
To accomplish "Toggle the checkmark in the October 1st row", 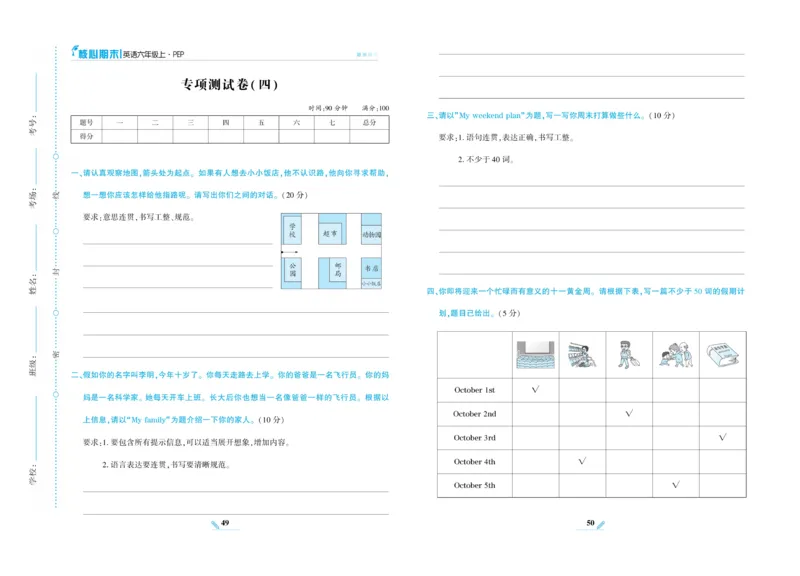I will (x=533, y=390).
